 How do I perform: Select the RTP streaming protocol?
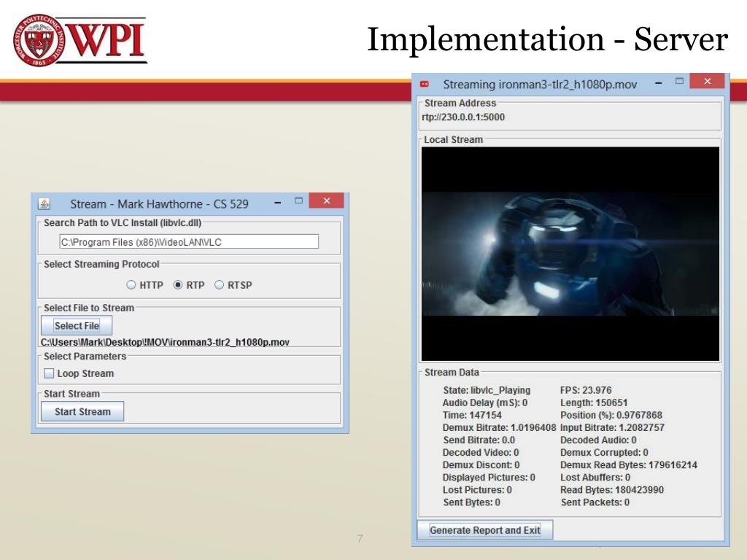[x=178, y=285]
